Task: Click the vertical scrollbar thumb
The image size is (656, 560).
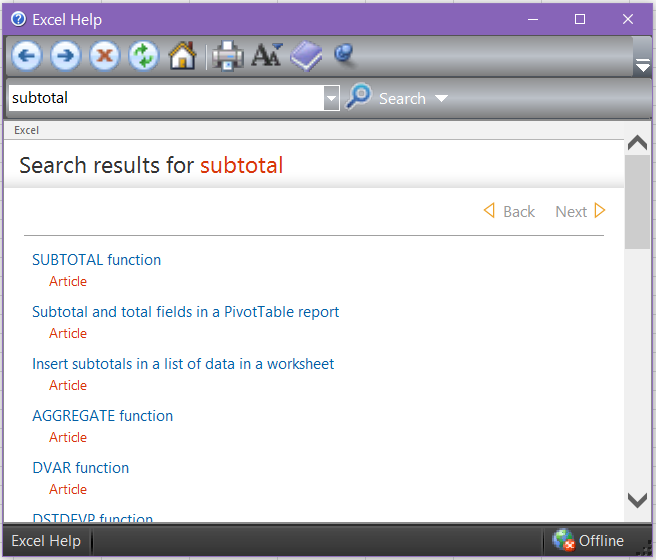Action: coord(638,202)
